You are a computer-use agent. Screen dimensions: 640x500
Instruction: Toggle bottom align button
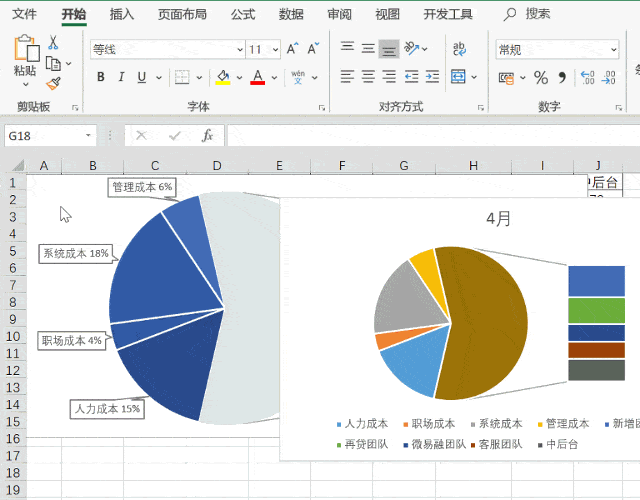point(389,49)
